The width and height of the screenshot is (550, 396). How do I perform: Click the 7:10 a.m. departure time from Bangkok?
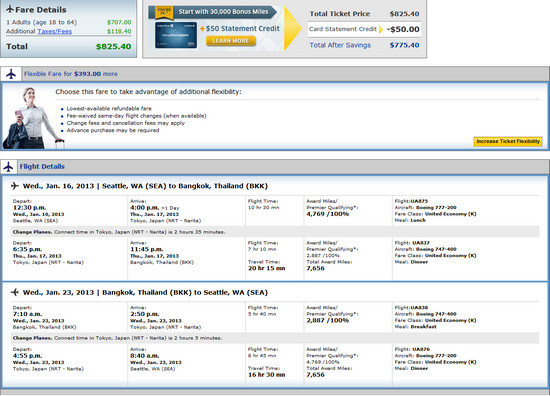(x=27, y=314)
